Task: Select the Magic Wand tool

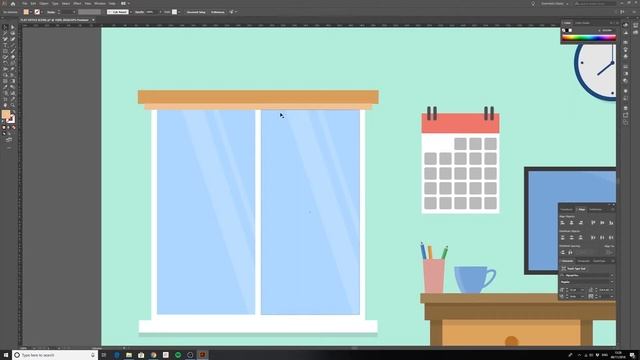Action: [x=5, y=33]
